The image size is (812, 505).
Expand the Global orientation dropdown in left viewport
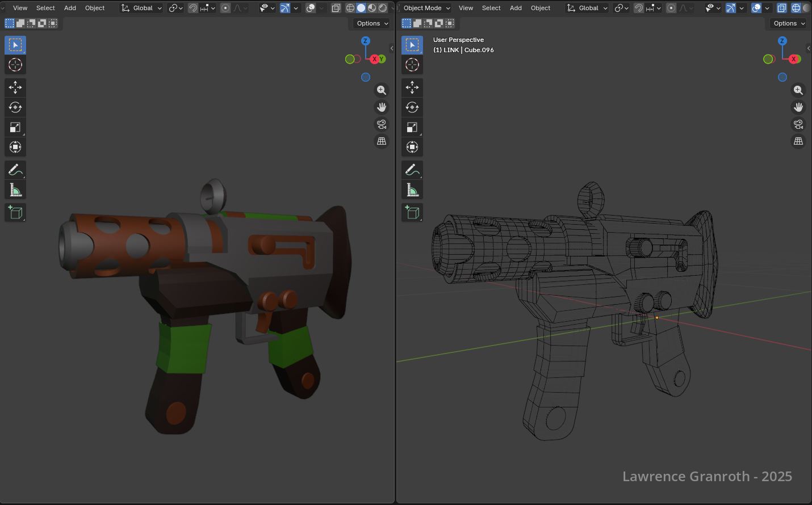click(142, 8)
